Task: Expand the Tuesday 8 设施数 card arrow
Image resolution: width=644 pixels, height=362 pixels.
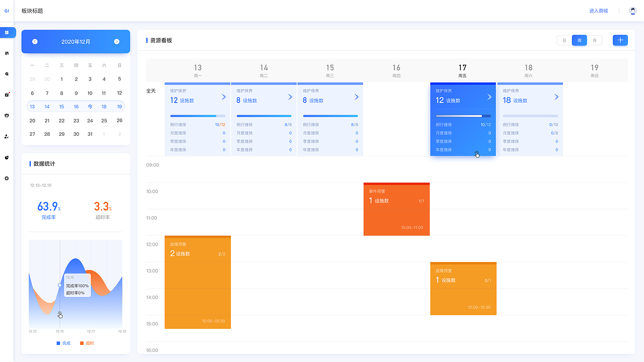Action: [290, 97]
